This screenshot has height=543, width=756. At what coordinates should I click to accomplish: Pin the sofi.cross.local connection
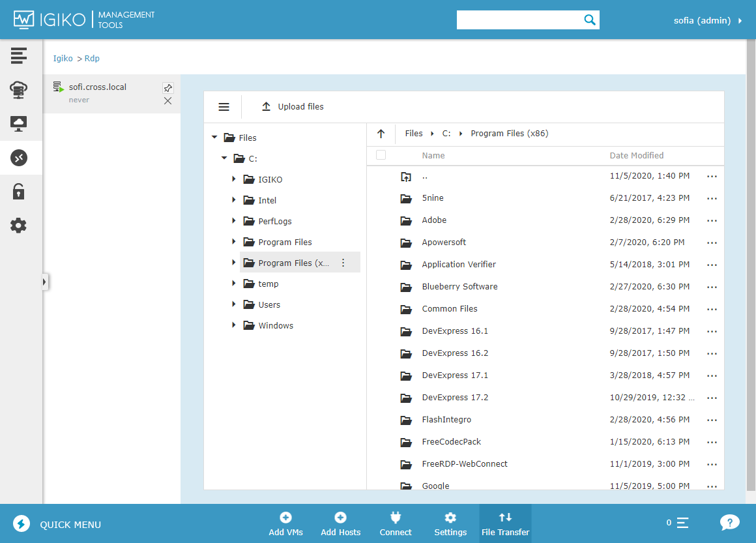pos(167,87)
